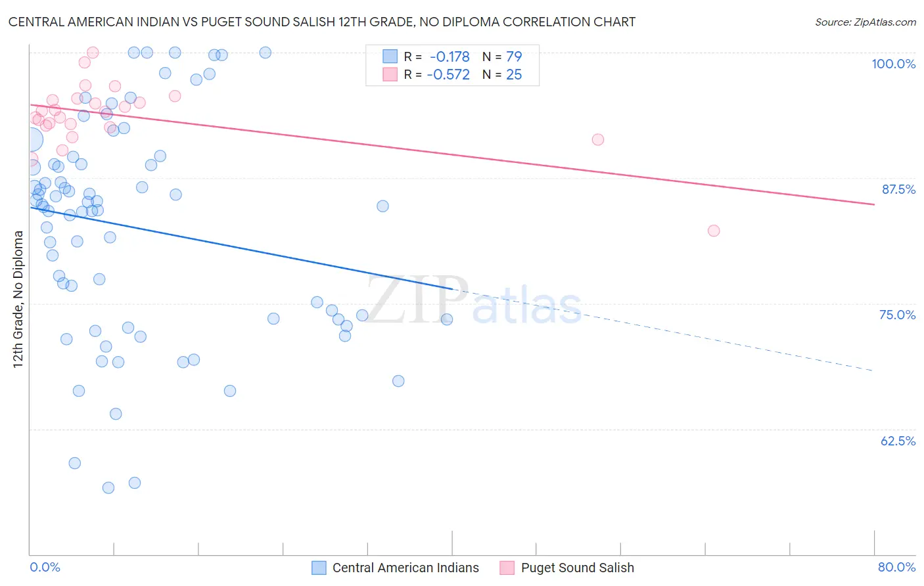Click the pink outlier point near 91%

(x=598, y=139)
